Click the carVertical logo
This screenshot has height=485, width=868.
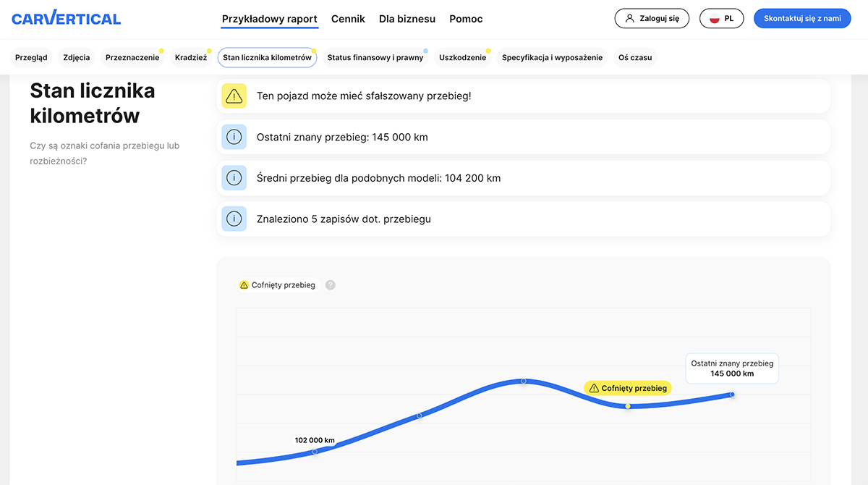[67, 19]
